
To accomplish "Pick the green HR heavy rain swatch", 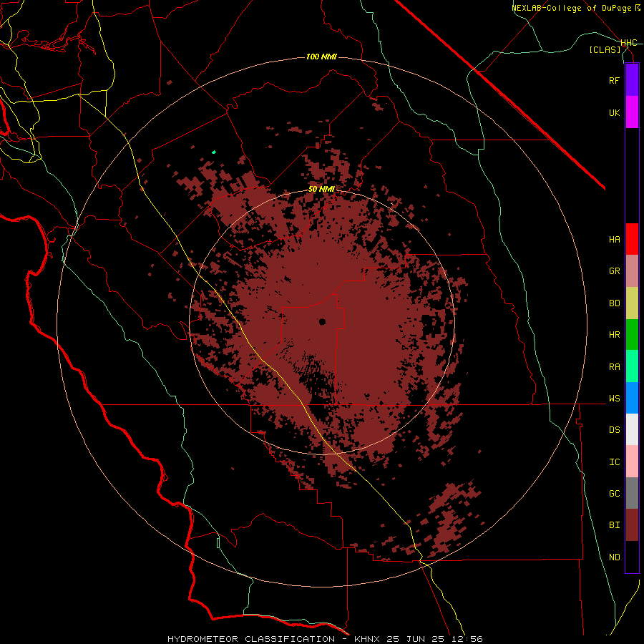I will click(x=632, y=335).
